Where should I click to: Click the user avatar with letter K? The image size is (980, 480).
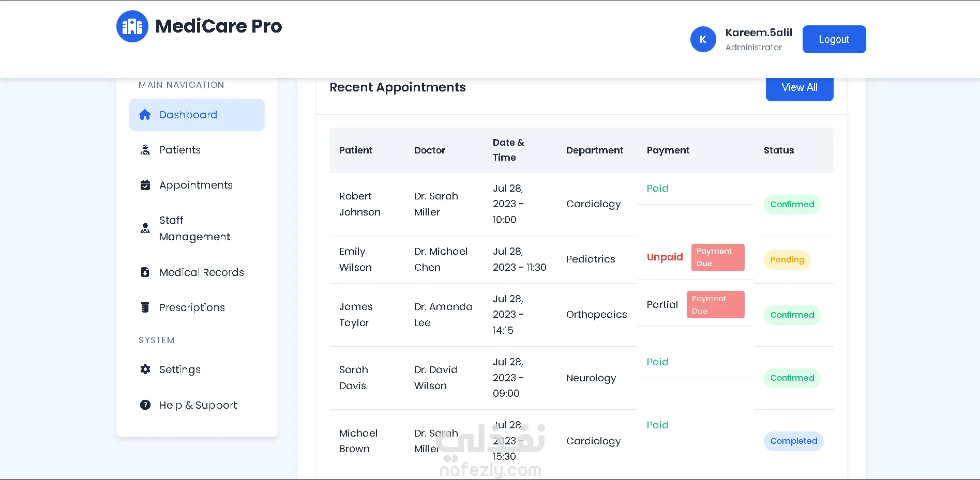click(x=703, y=39)
